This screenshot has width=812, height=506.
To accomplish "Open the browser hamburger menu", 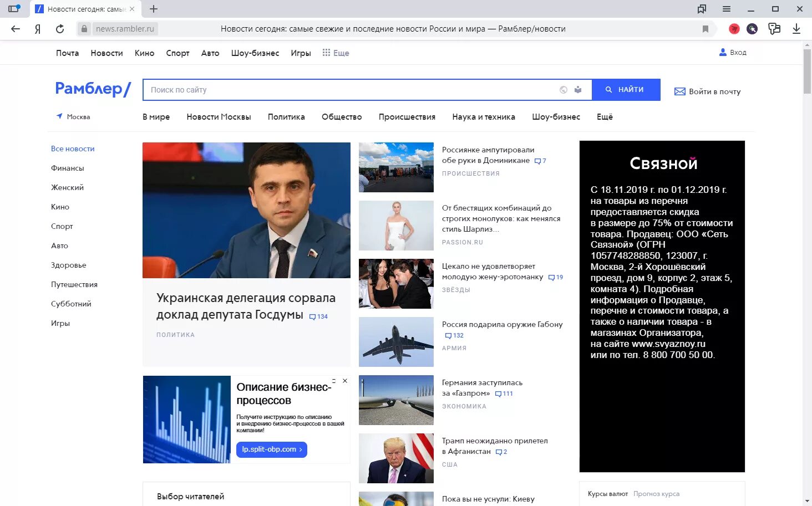I will click(727, 9).
